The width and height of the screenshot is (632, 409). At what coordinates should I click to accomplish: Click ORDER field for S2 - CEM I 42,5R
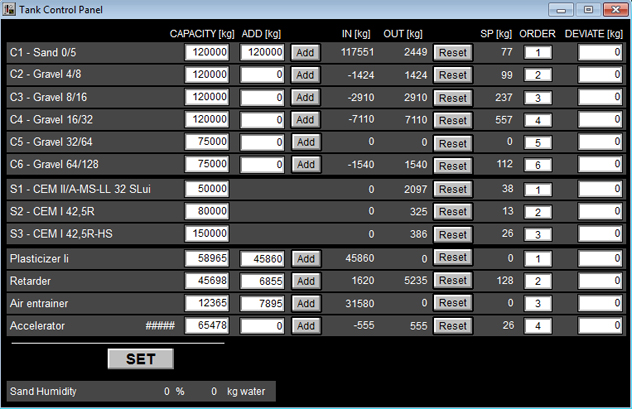(x=537, y=212)
